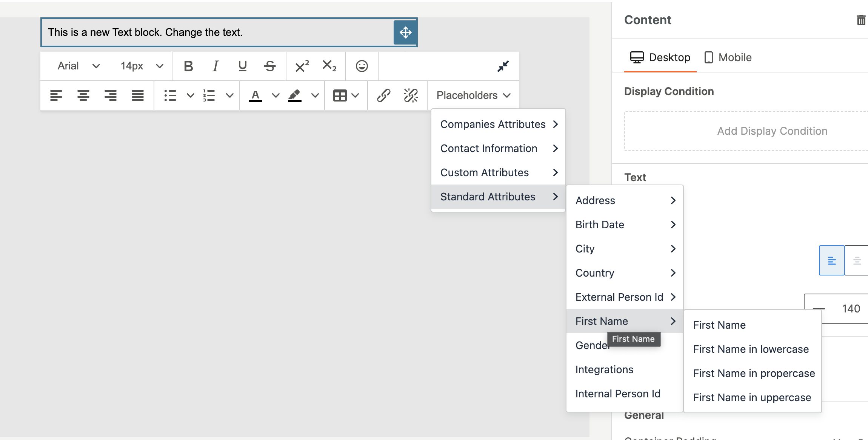Center align text in toolbar
Screen dimensions: 868x440
(x=83, y=95)
